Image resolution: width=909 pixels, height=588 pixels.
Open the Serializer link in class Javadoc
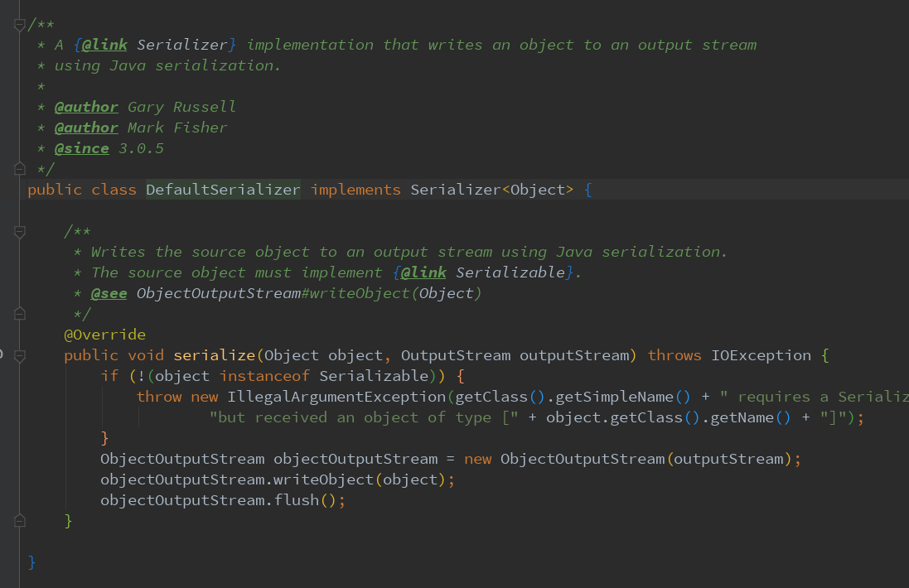(x=186, y=45)
